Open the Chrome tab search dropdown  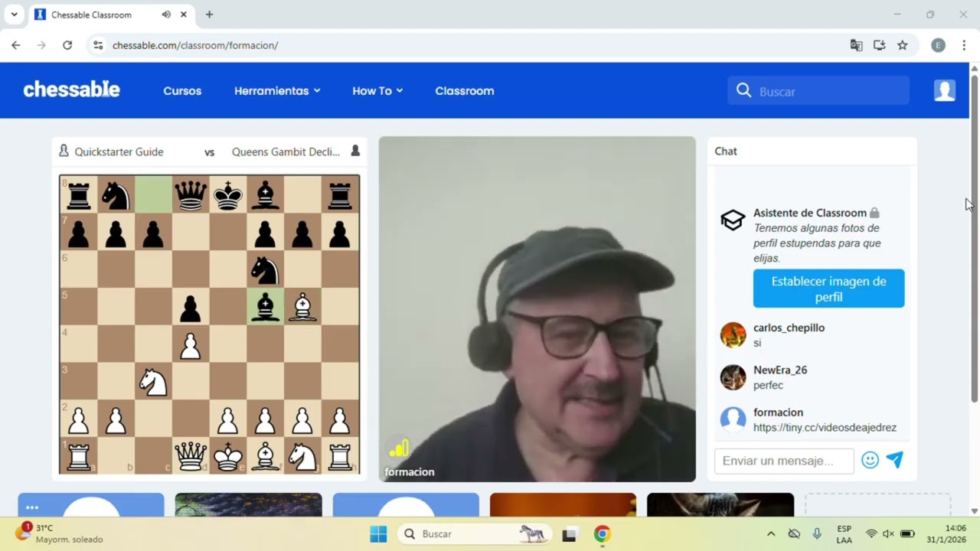[14, 15]
